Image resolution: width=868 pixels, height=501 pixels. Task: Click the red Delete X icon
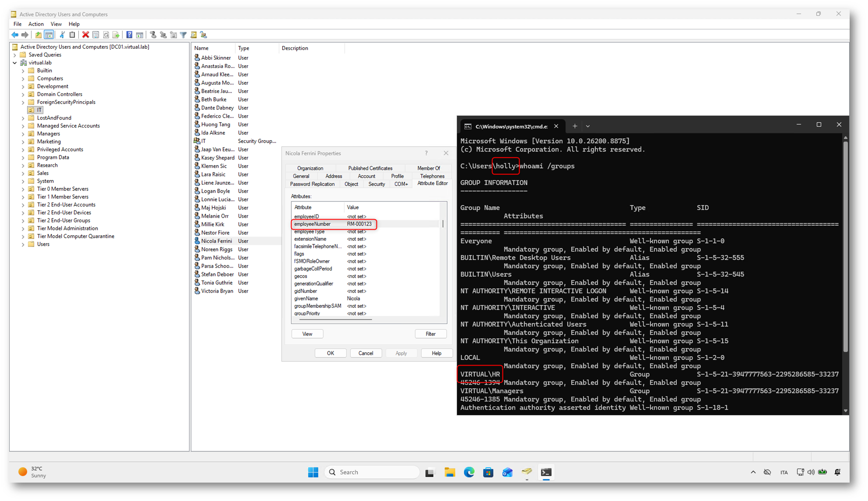(86, 35)
